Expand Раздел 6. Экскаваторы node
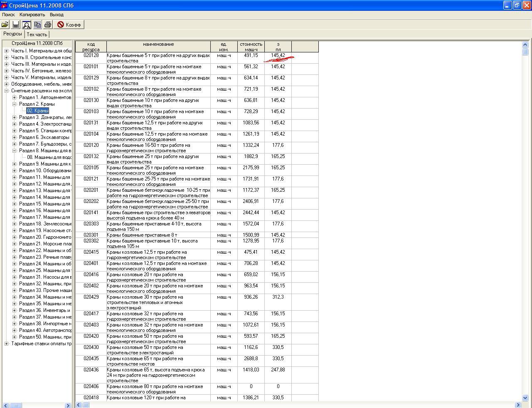 [14, 137]
